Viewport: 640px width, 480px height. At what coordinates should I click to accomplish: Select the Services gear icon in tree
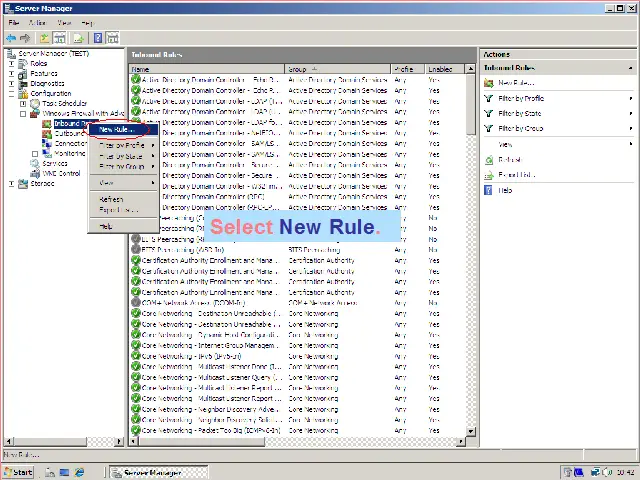point(35,164)
